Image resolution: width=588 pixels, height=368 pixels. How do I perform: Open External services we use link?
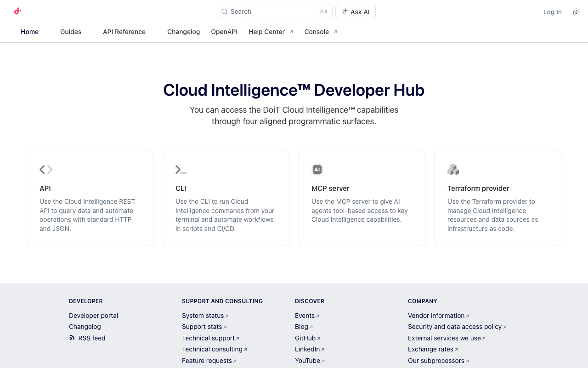pyautogui.click(x=444, y=338)
